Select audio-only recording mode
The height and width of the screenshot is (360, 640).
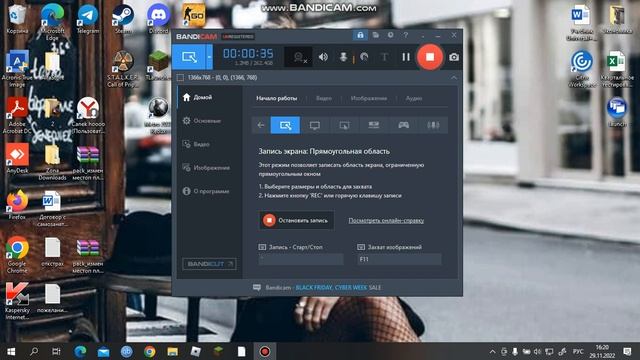pyautogui.click(x=433, y=125)
